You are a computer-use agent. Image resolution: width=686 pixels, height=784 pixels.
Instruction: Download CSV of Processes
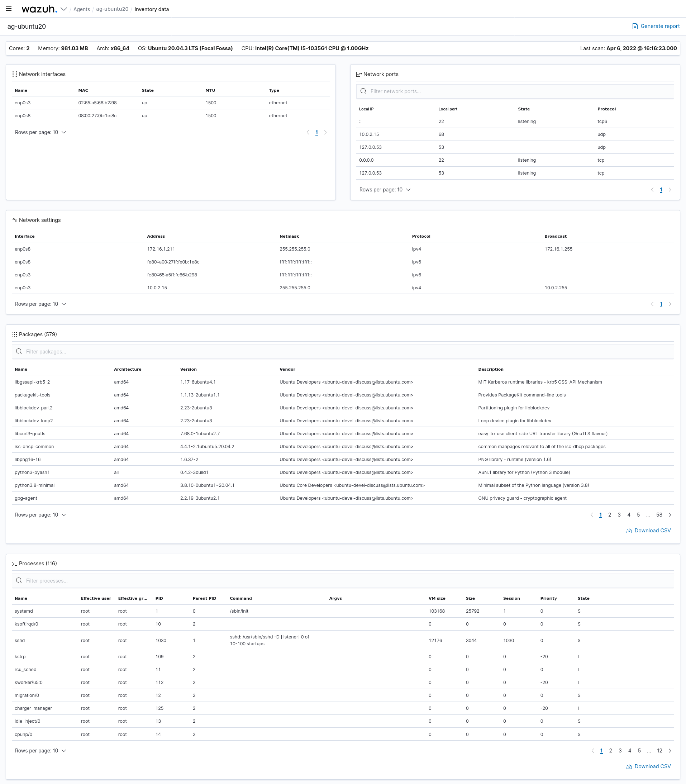click(648, 766)
